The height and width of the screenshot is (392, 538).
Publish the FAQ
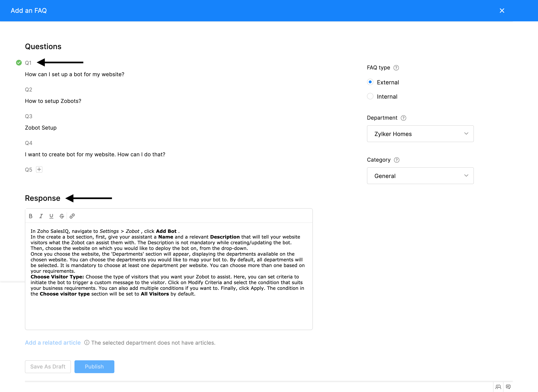pyautogui.click(x=94, y=367)
